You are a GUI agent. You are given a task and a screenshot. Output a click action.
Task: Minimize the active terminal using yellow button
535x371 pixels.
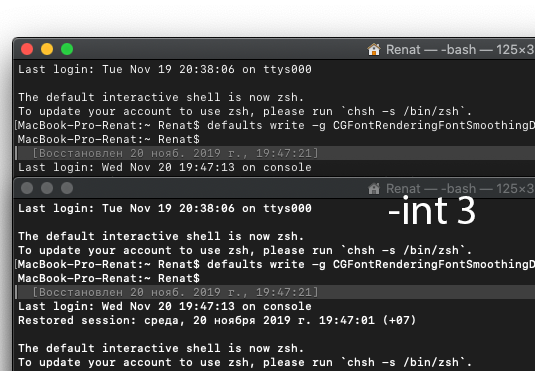(47, 49)
